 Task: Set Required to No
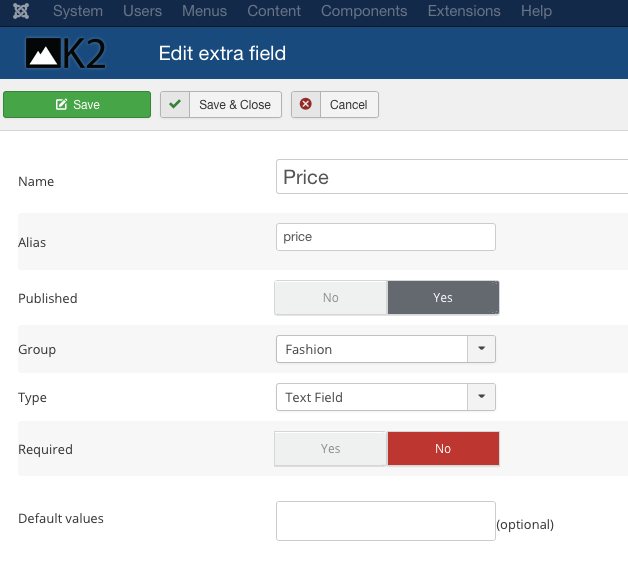[x=442, y=449]
